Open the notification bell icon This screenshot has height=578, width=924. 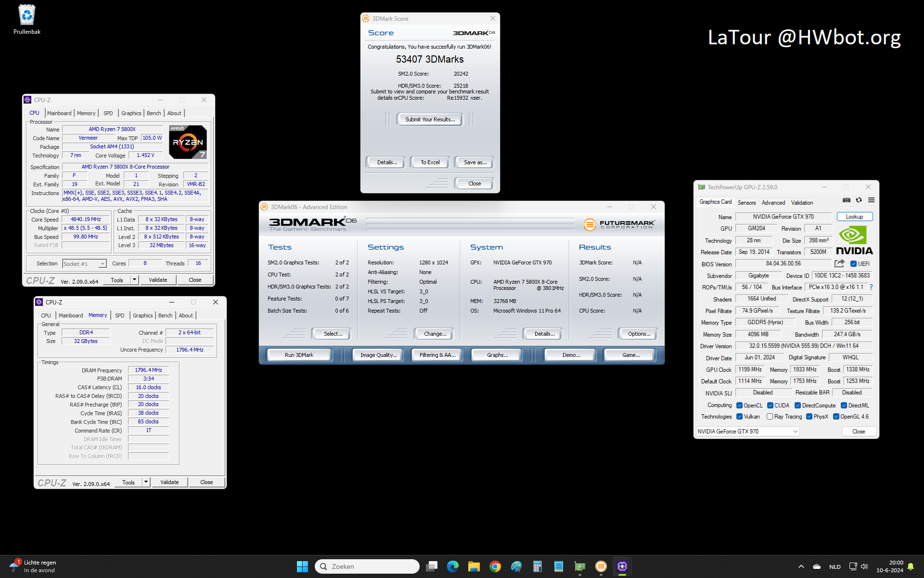click(911, 566)
